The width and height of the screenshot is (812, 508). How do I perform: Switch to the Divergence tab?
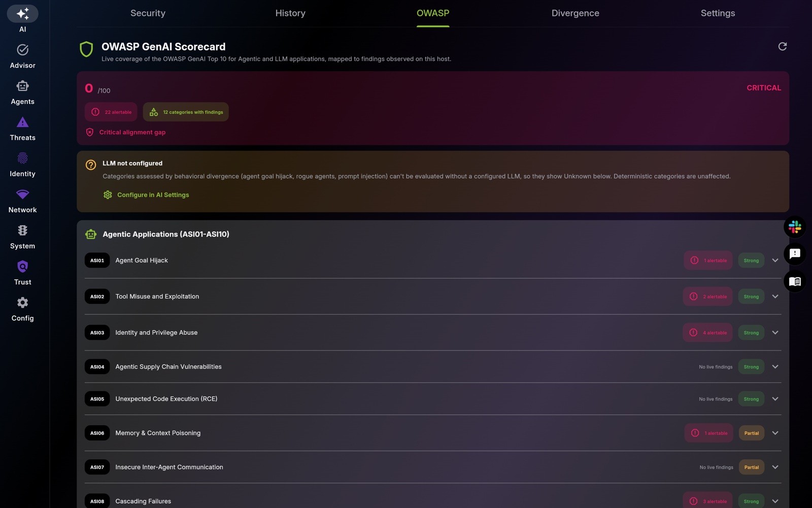[576, 13]
